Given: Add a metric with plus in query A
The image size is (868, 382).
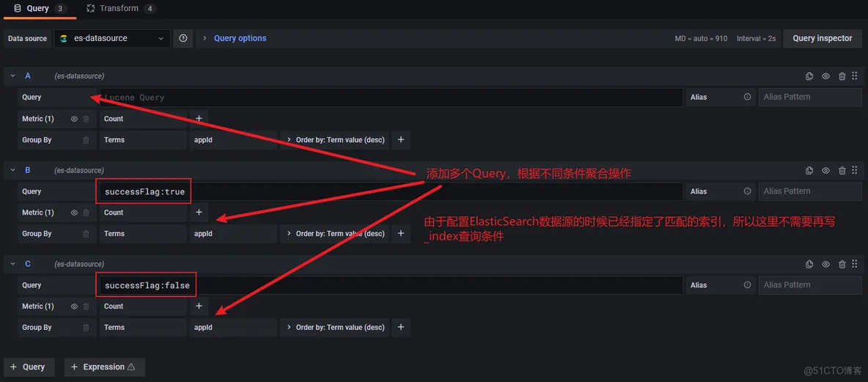Looking at the screenshot, I should (199, 119).
